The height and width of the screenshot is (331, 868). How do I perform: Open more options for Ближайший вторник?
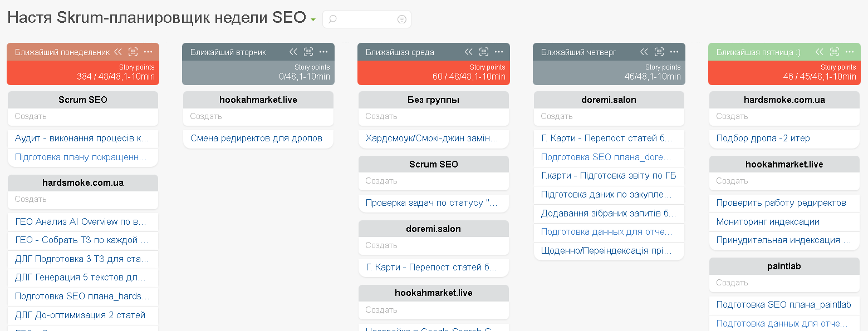coord(323,52)
